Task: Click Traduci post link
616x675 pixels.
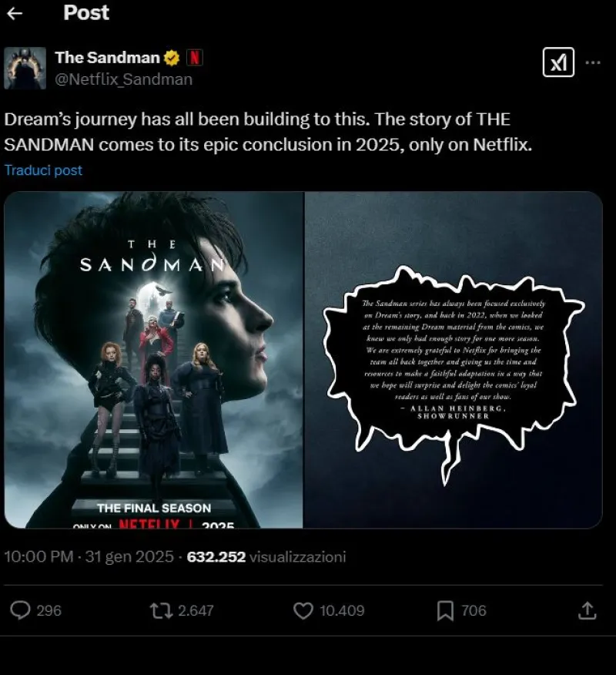Action: pos(43,170)
